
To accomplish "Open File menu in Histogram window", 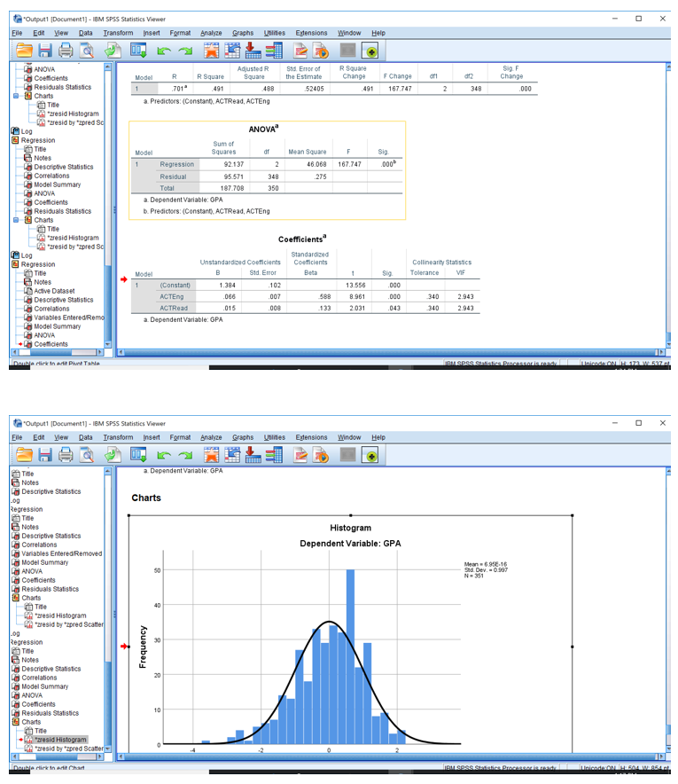I will [x=17, y=437].
